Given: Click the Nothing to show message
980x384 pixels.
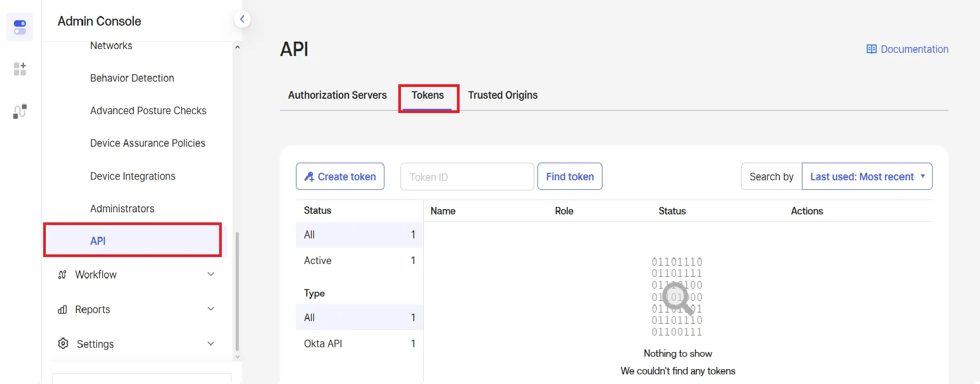Looking at the screenshot, I should click(678, 354).
